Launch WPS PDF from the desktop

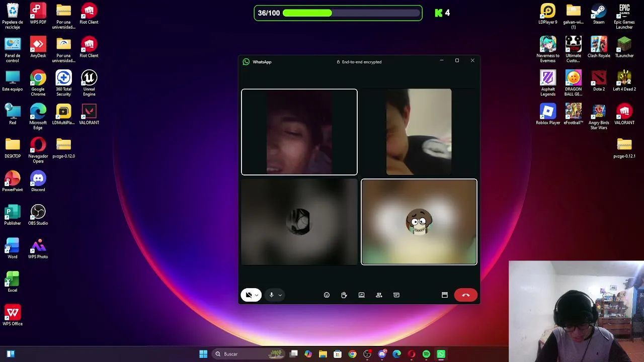38,14
